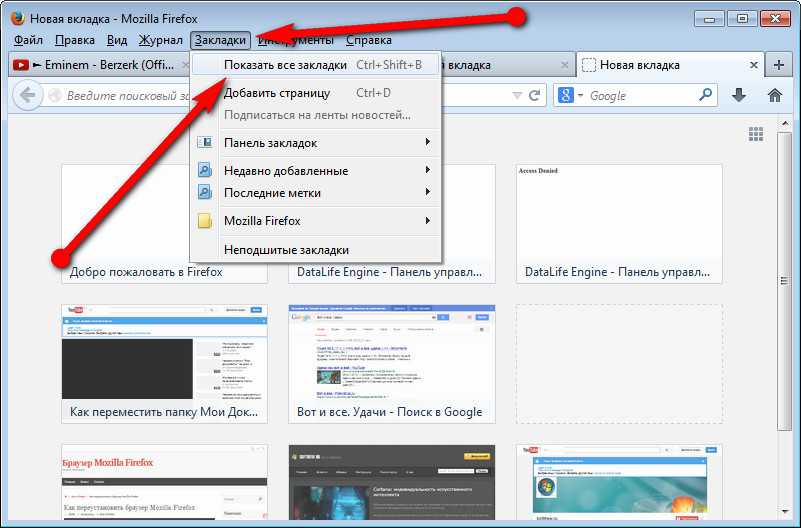Expand Mozilla Firefox folder submenu arrow
This screenshot has width=801, height=528.
coord(428,221)
